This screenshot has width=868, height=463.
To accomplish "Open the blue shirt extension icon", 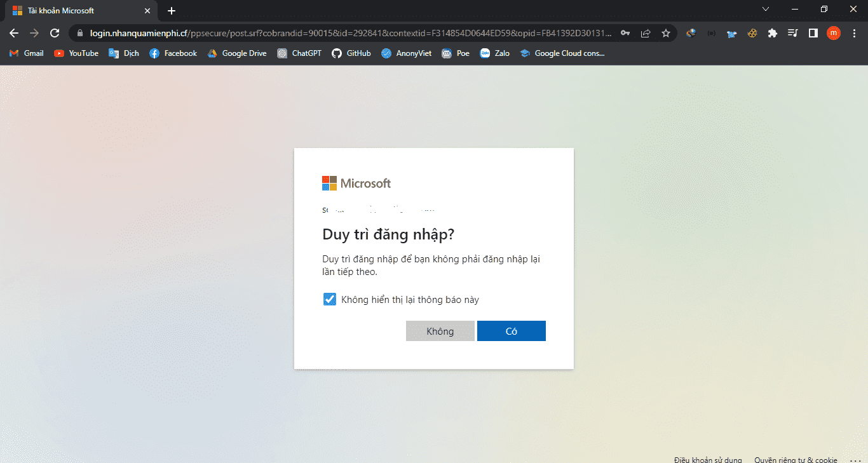I will pyautogui.click(x=732, y=33).
